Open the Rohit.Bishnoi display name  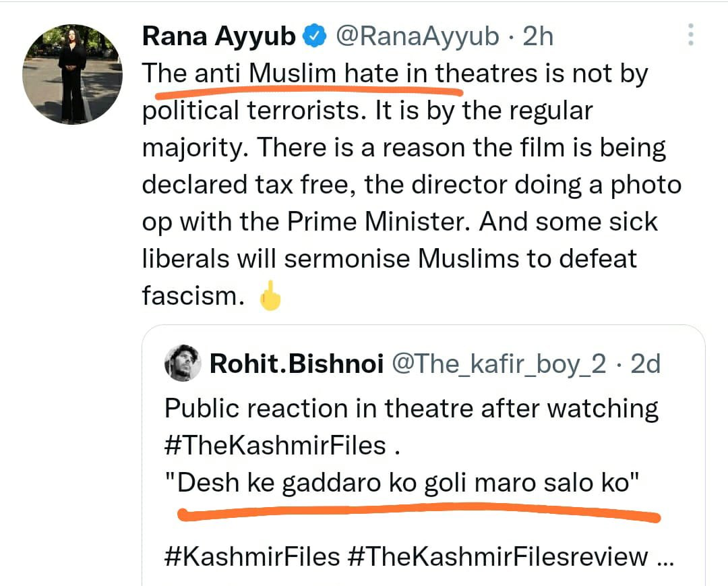tap(296, 365)
